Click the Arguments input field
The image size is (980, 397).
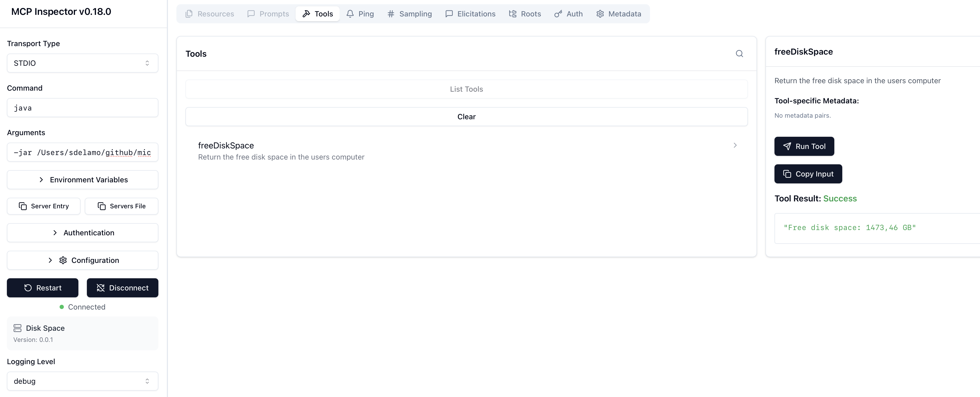[x=82, y=153]
